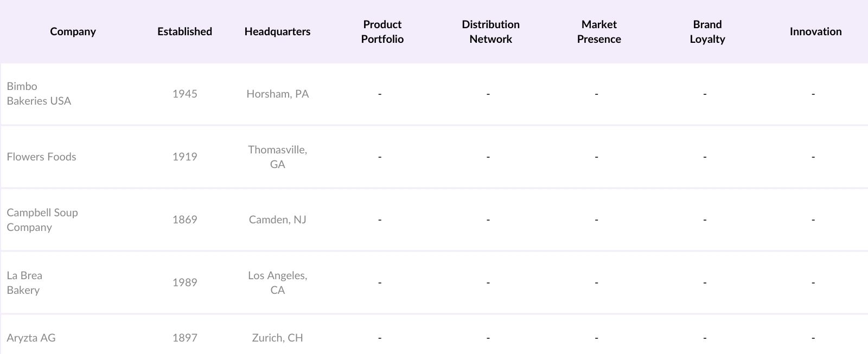Click the 1945 established year cell
Image resolution: width=868 pixels, height=354 pixels.
pyautogui.click(x=184, y=94)
